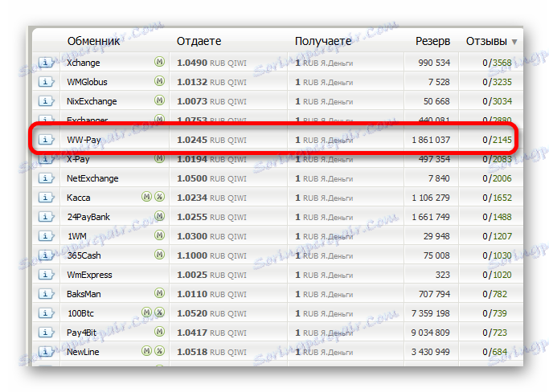Open the 365Cash exchanger link
The height and width of the screenshot is (392, 549).
(x=84, y=255)
